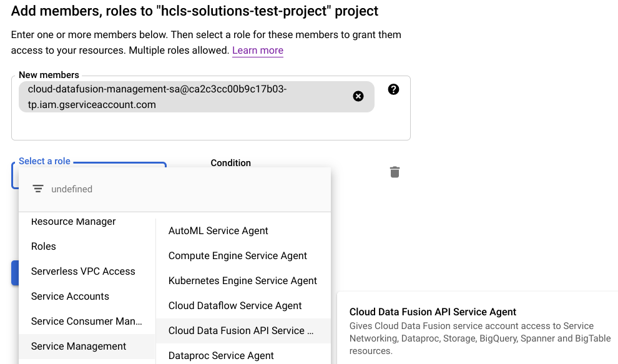Remove the datafusion service account member chip
This screenshot has height=364, width=618.
358,96
